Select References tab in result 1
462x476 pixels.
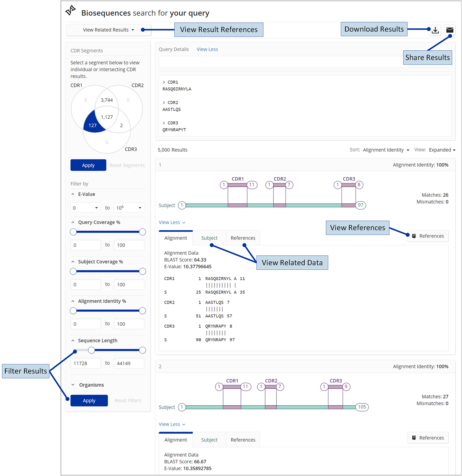pos(243,238)
